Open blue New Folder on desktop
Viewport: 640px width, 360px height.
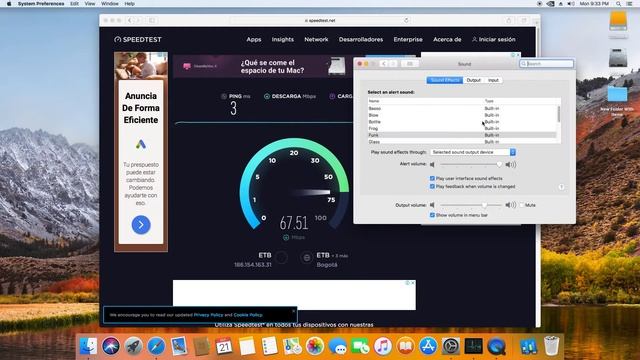[617, 94]
